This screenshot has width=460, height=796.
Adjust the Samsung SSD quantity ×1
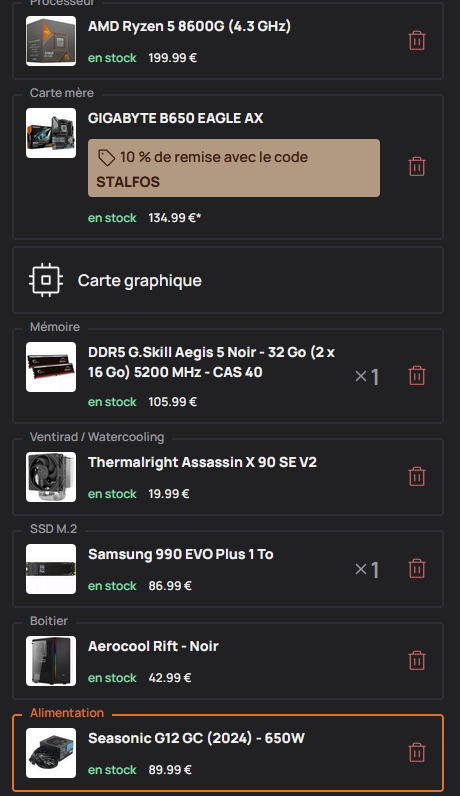point(367,569)
